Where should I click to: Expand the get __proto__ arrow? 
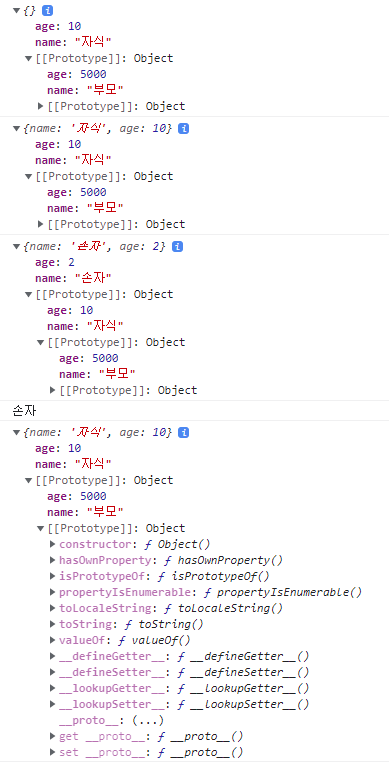click(53, 736)
